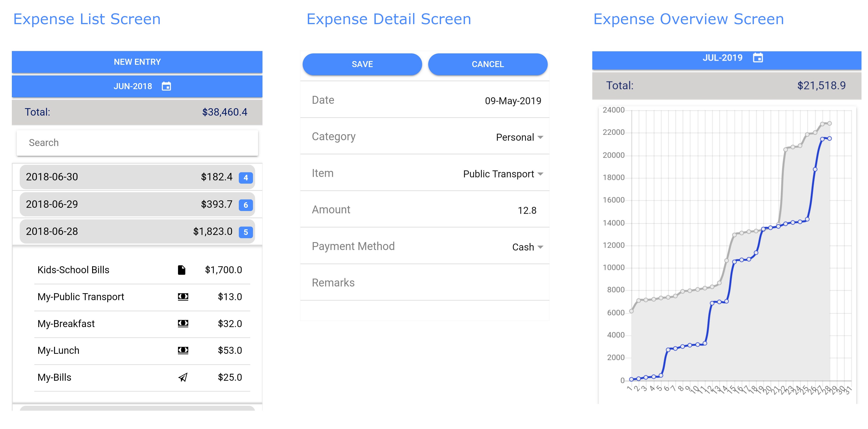Click calendar icon next to JUN-2018
This screenshot has height=429, width=868.
click(x=166, y=86)
